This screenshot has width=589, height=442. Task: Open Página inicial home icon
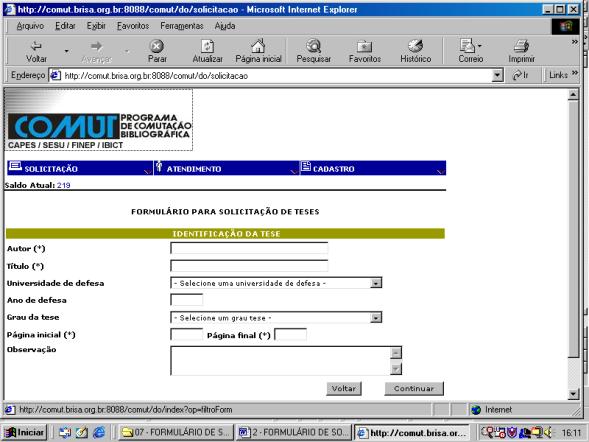coord(258,46)
